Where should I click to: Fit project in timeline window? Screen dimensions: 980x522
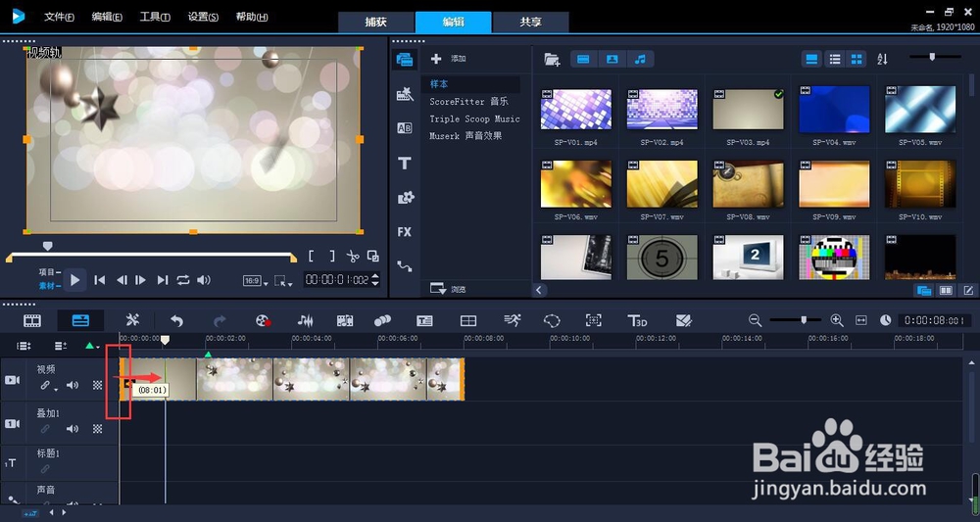pos(861,320)
